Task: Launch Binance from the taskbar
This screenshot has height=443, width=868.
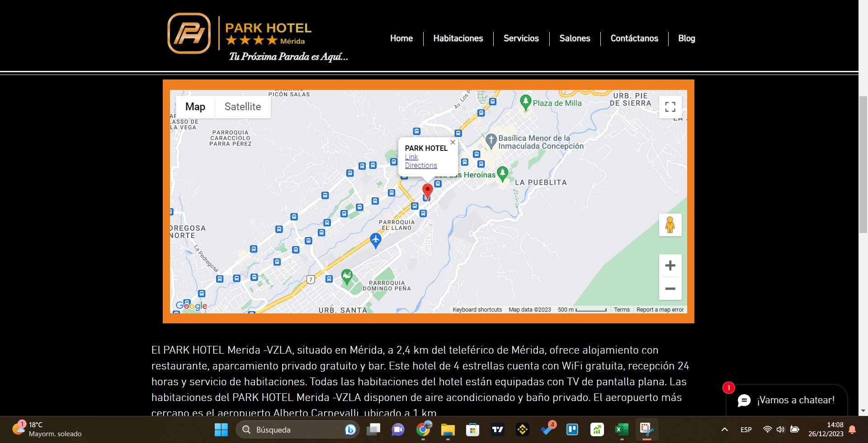Action: pyautogui.click(x=522, y=429)
